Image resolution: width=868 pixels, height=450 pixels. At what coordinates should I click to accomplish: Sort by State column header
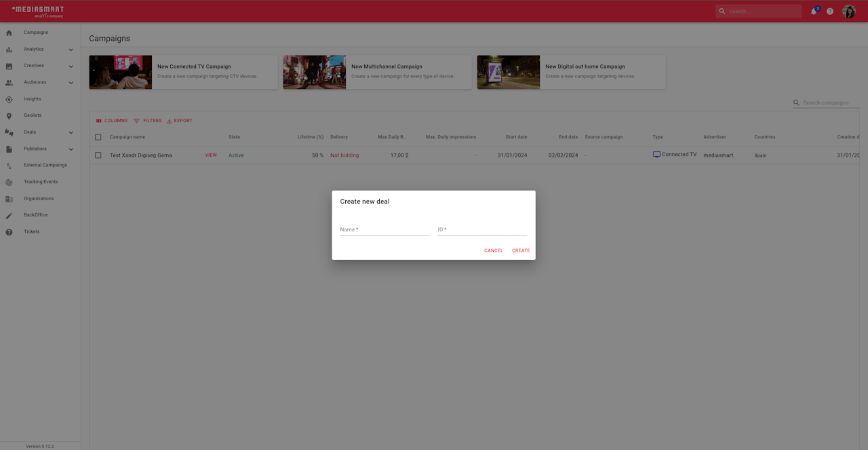[234, 137]
